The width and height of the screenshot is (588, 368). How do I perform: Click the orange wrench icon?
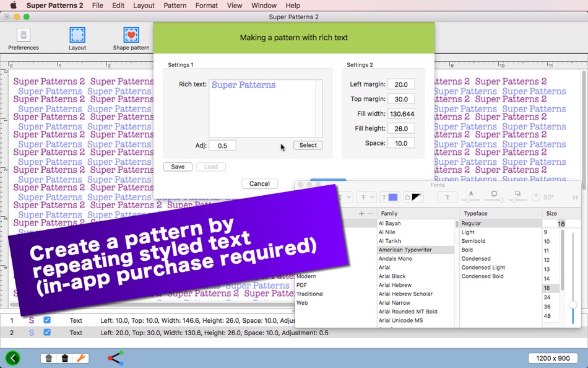(x=80, y=358)
